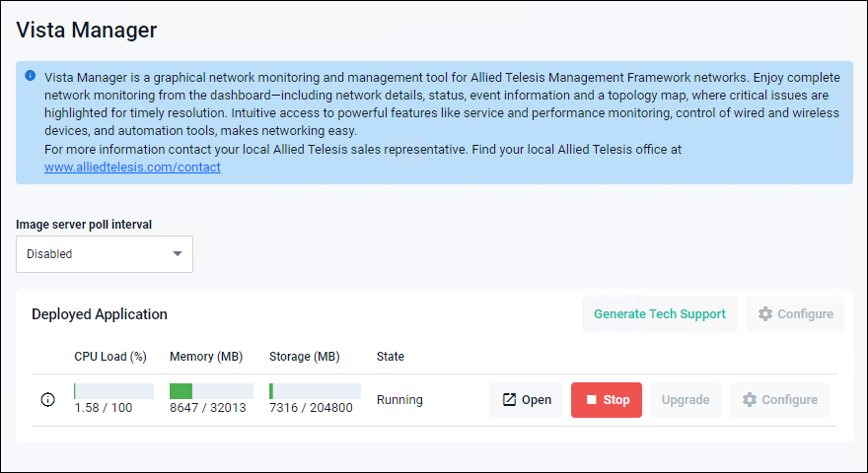Click the white square stop icon

coord(591,399)
